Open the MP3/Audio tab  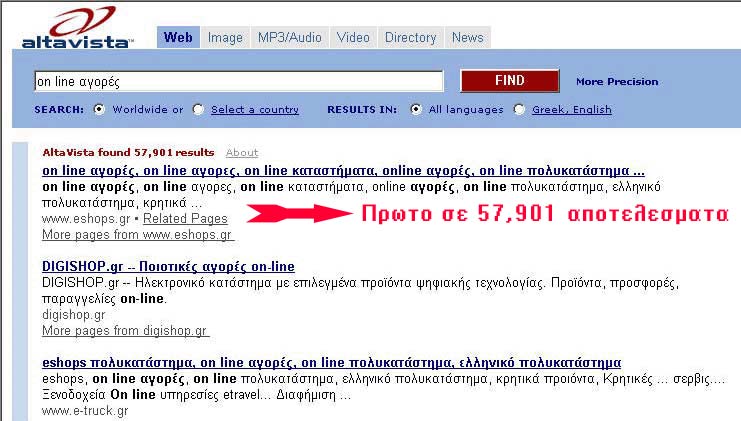290,38
